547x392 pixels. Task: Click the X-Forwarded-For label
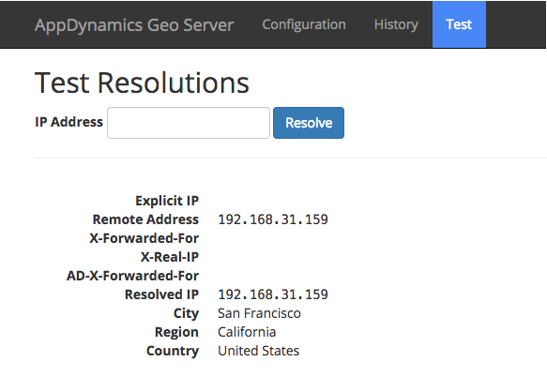[x=144, y=238]
